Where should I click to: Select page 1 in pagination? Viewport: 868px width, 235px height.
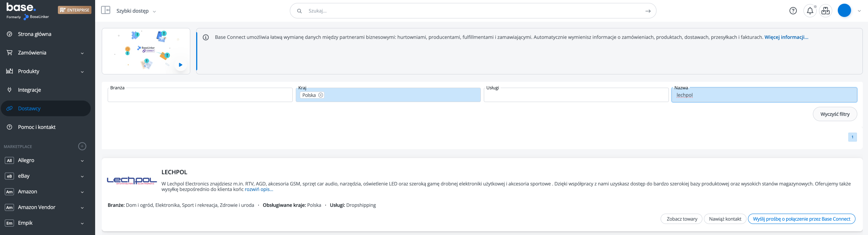click(853, 137)
